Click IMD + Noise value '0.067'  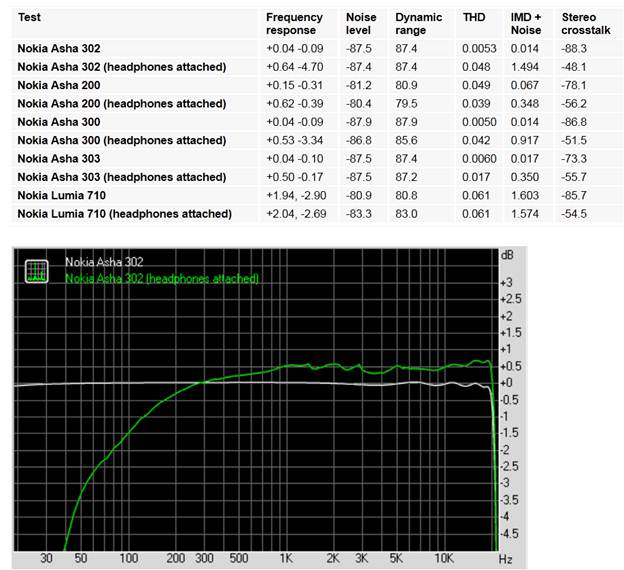[x=525, y=85]
